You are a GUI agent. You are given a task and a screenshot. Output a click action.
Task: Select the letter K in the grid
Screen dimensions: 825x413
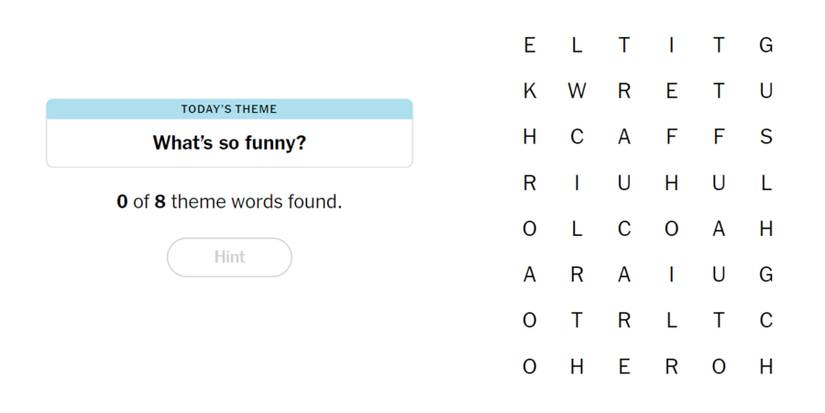point(529,91)
